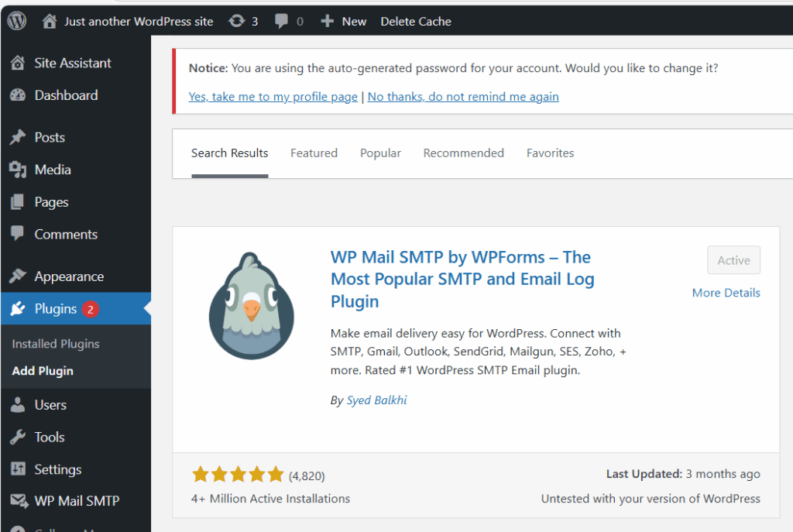Screen dimensions: 793x532
Task: Click the Media icon in sidebar
Action: [x=18, y=170]
